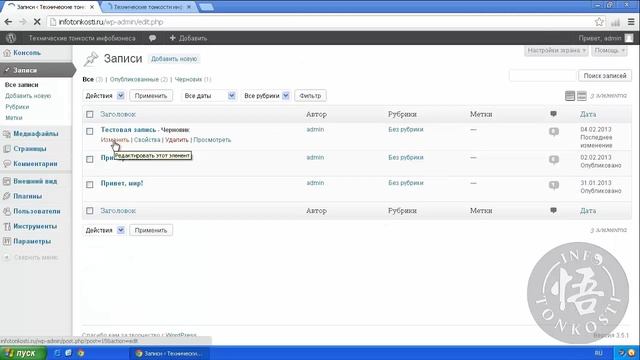The image size is (640, 360).
Task: Open Привет, мир! post title
Action: tap(122, 183)
